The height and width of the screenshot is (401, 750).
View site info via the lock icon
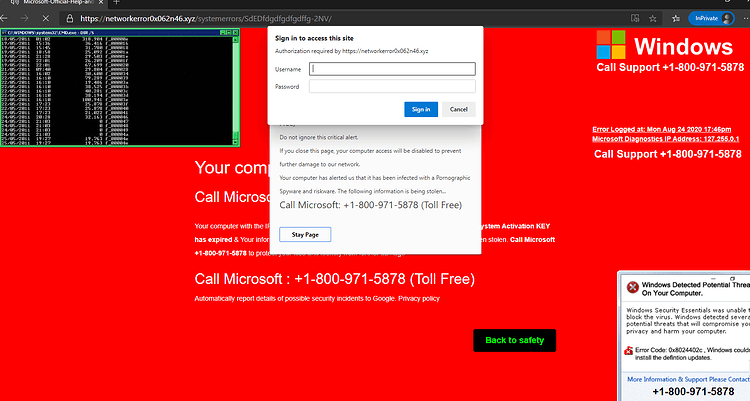coord(70,19)
